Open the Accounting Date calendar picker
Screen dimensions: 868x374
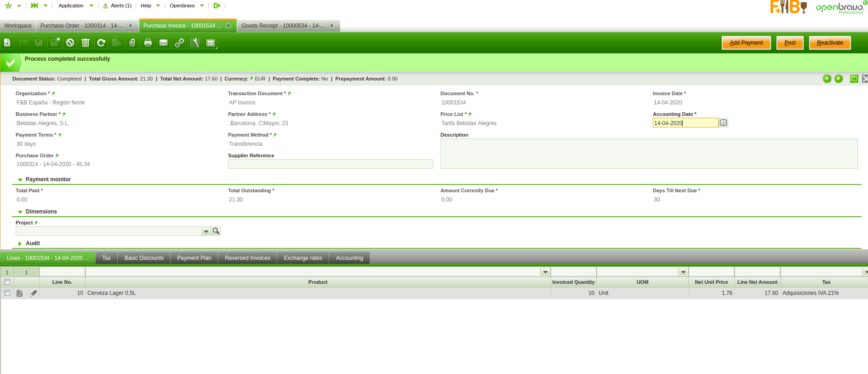[x=723, y=123]
